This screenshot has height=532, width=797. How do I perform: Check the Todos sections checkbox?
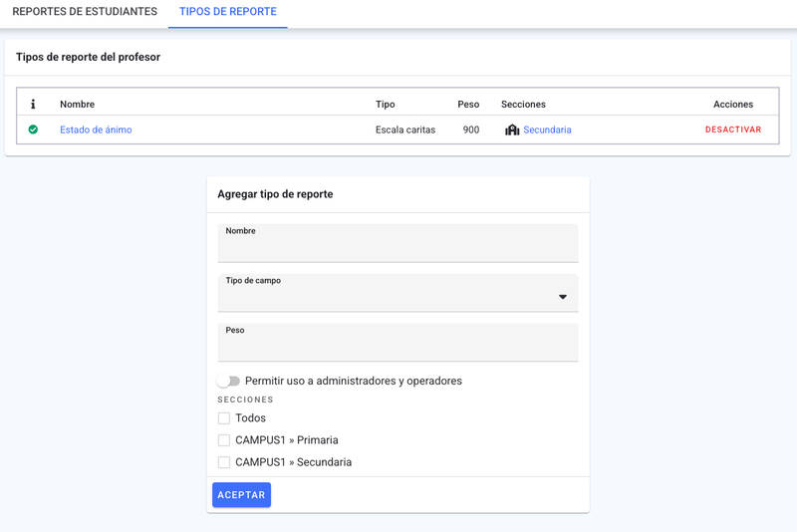(223, 418)
